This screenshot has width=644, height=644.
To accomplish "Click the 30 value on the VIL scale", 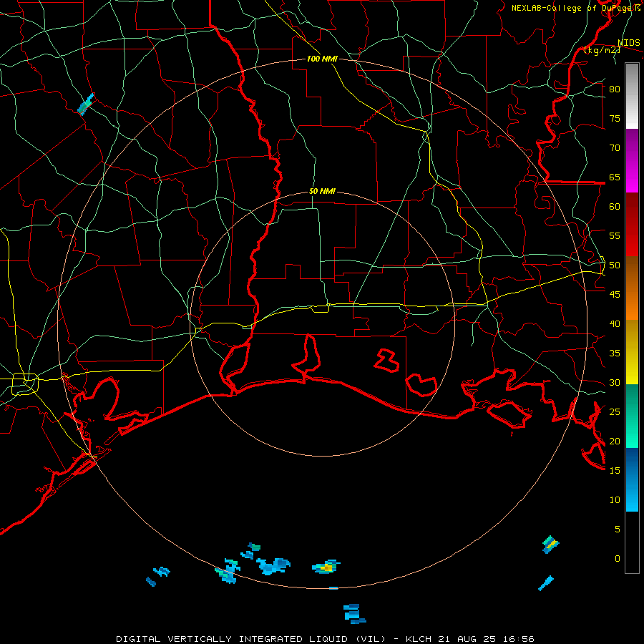I will tap(615, 382).
